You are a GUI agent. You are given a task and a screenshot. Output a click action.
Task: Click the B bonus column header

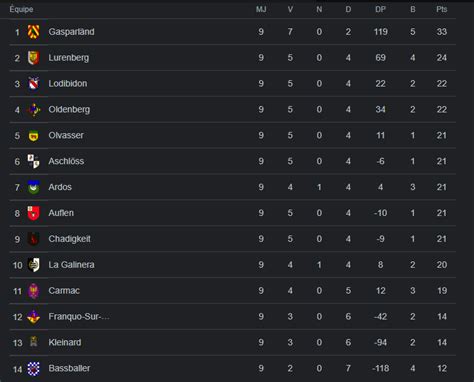[413, 9]
